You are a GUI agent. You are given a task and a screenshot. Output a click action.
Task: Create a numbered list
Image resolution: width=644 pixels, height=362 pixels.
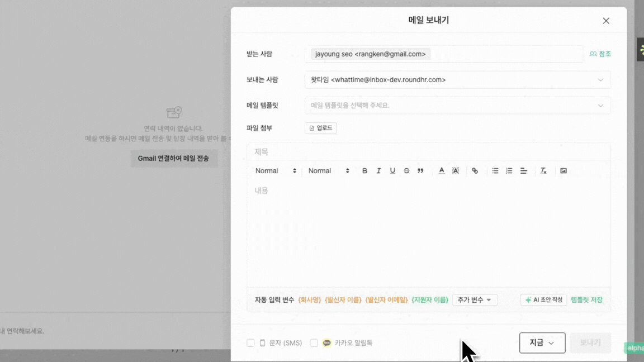(509, 171)
